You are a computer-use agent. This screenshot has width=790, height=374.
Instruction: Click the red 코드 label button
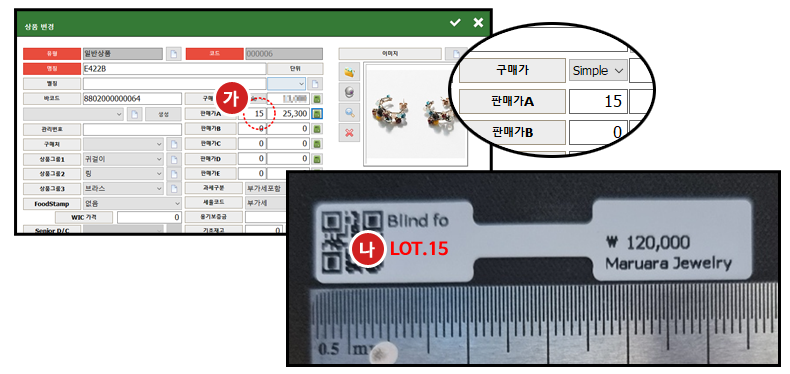point(215,54)
